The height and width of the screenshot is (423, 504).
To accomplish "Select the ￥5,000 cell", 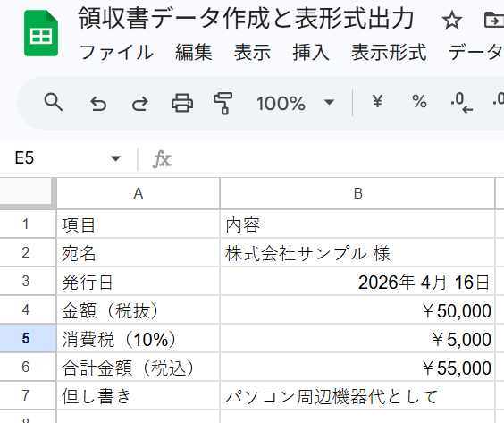I will coord(357,338).
